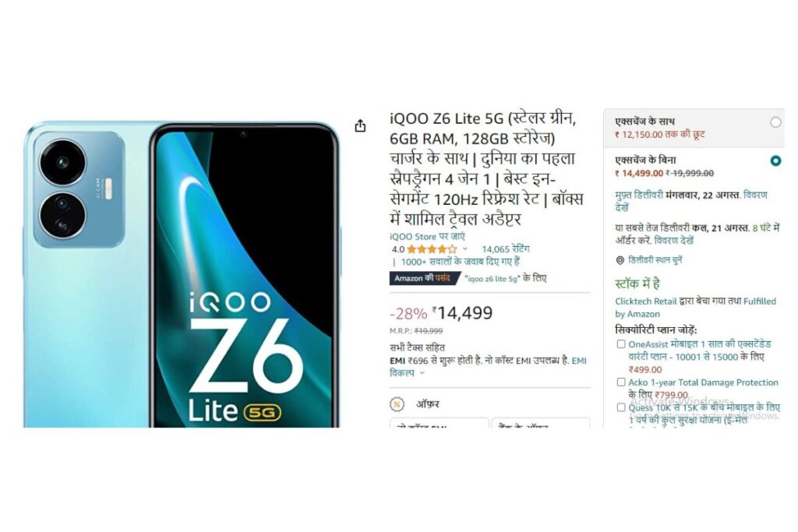The image size is (798, 532).
Task: Click the iQOO Z6 Lite product image
Action: tap(182, 275)
